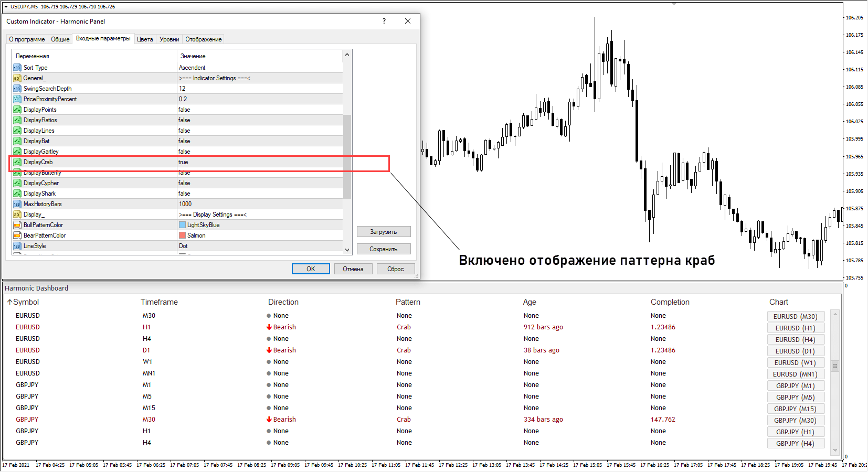Click the General_ string parameter icon
868x472 pixels.
17,78
